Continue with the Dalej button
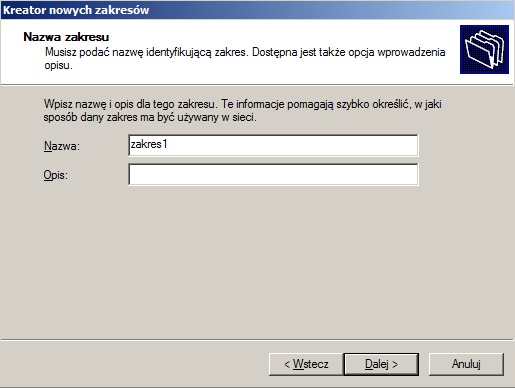 click(x=381, y=364)
